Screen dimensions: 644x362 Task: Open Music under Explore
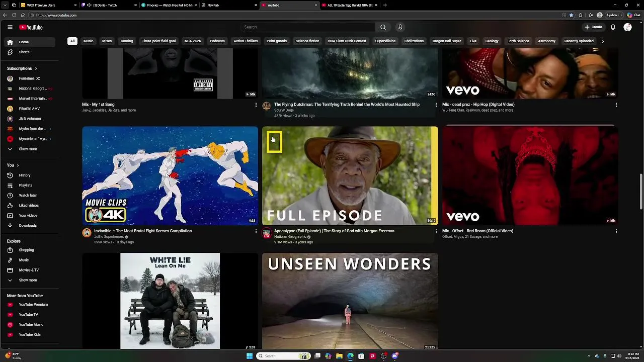(x=30, y=260)
